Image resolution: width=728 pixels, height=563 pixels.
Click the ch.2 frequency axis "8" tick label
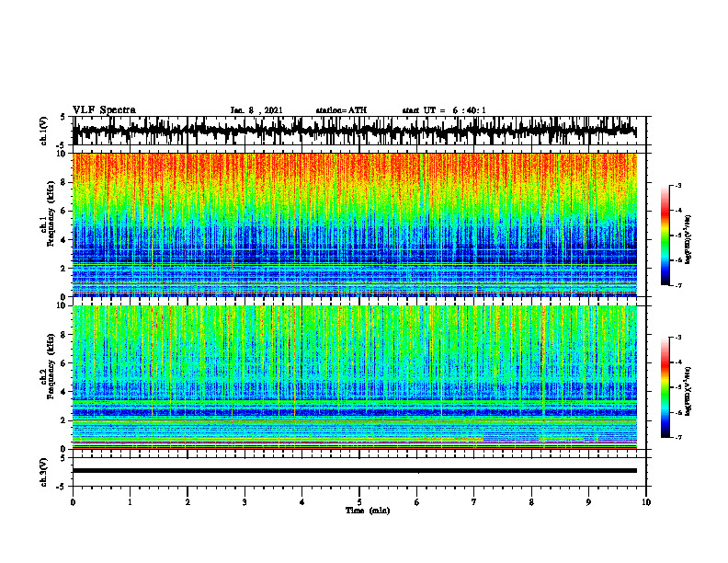tap(64, 335)
